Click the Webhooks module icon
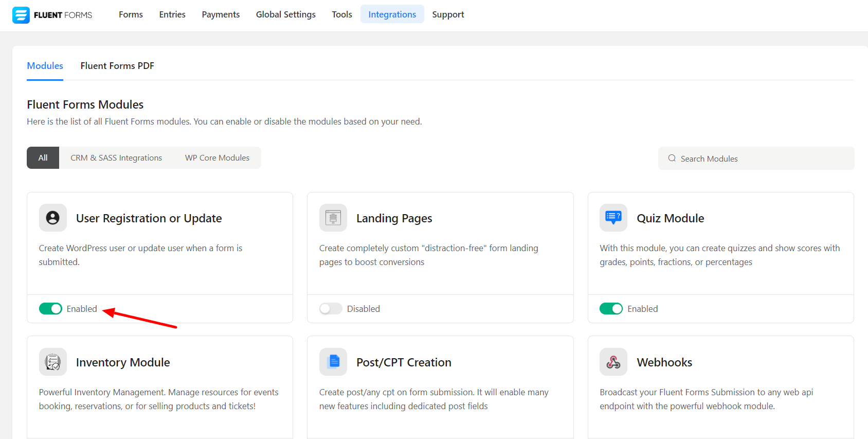Viewport: 868px width, 439px height. [613, 362]
